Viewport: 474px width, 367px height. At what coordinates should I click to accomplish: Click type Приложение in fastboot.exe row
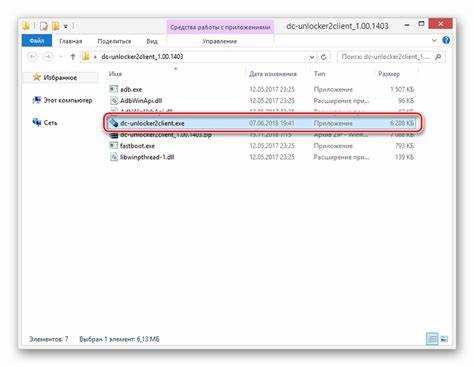click(333, 146)
